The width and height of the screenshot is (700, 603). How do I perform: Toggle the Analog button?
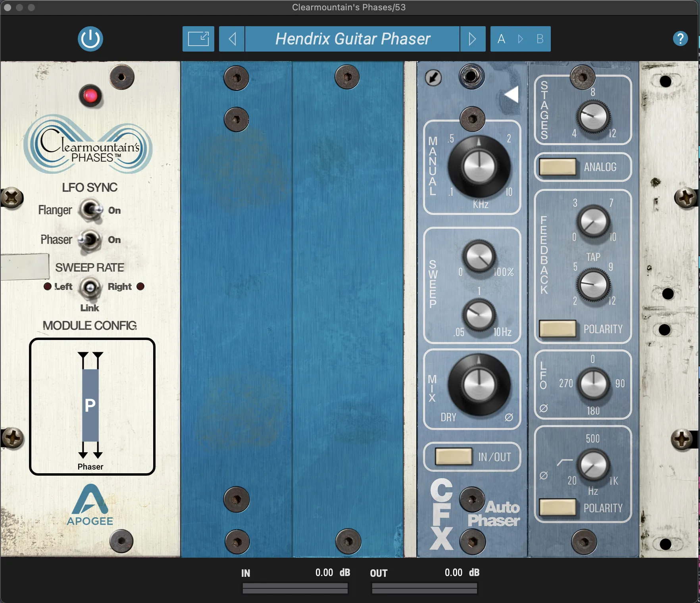(558, 167)
